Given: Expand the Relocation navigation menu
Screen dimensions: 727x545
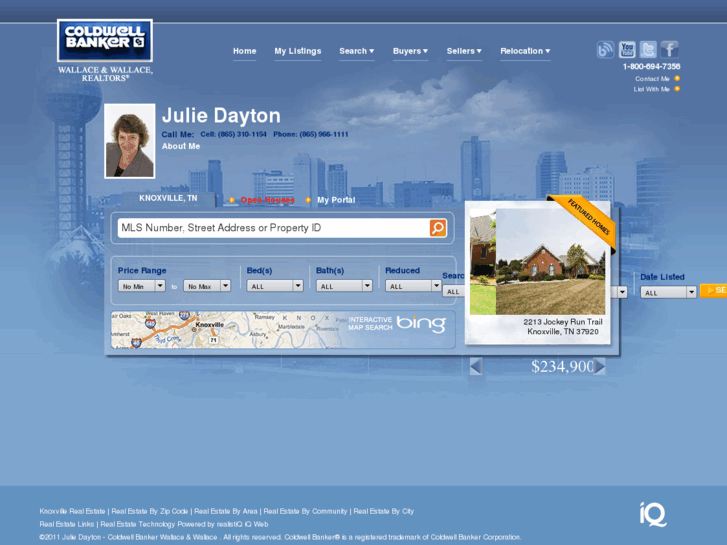Looking at the screenshot, I should point(525,51).
